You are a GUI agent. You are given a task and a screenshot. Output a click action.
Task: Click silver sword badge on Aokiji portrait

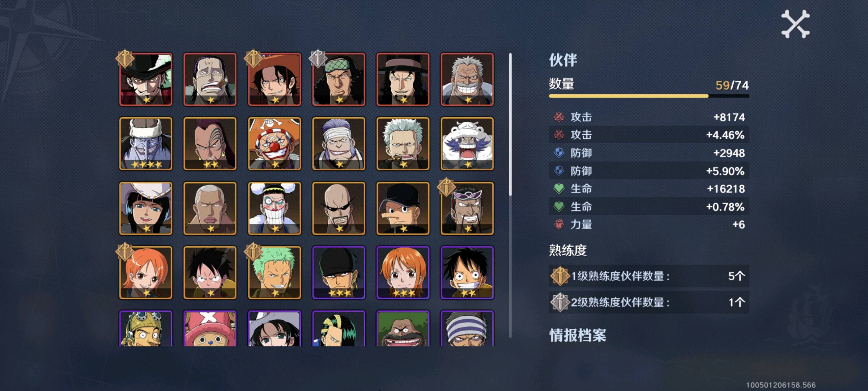tap(318, 58)
